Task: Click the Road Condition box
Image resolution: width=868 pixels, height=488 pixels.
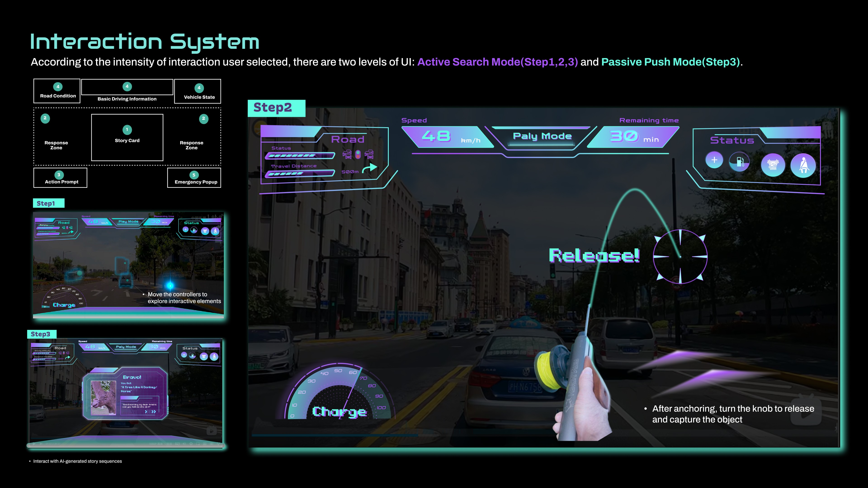Action: tap(57, 91)
